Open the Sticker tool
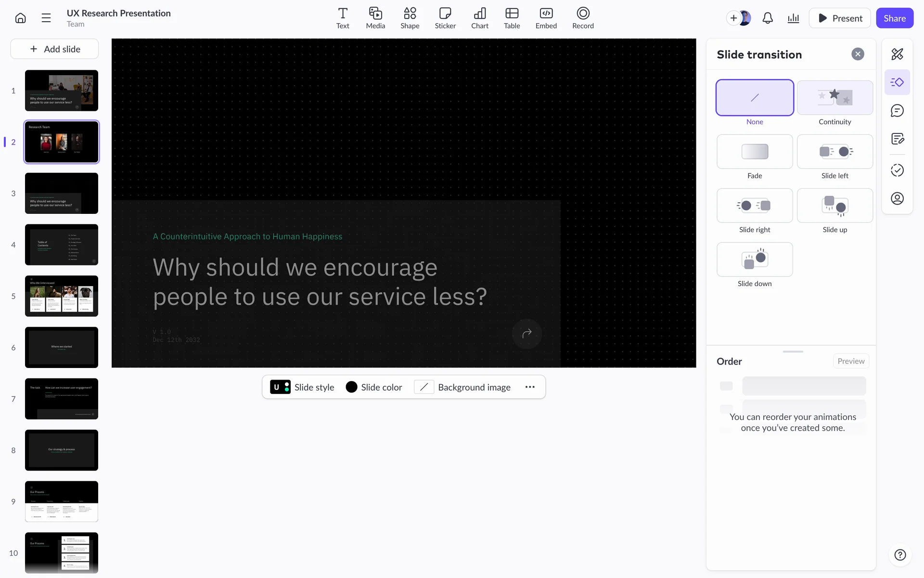The height and width of the screenshot is (578, 924). click(x=445, y=18)
